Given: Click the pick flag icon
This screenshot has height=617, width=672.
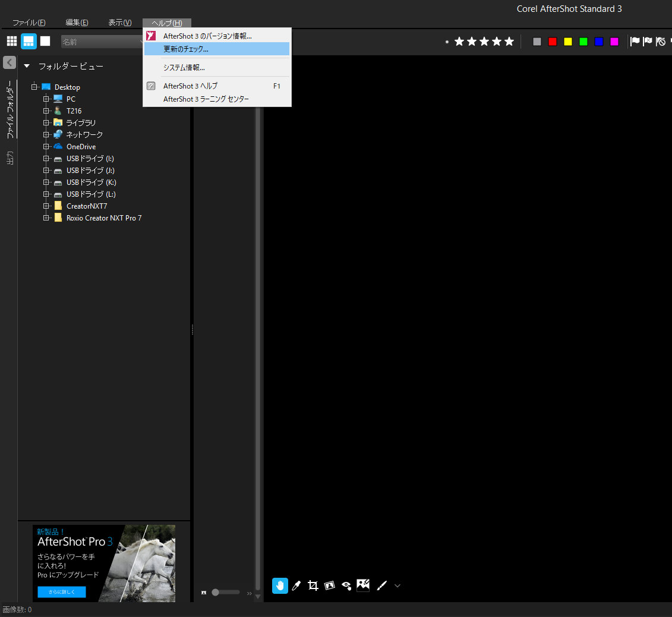Looking at the screenshot, I should 635,41.
